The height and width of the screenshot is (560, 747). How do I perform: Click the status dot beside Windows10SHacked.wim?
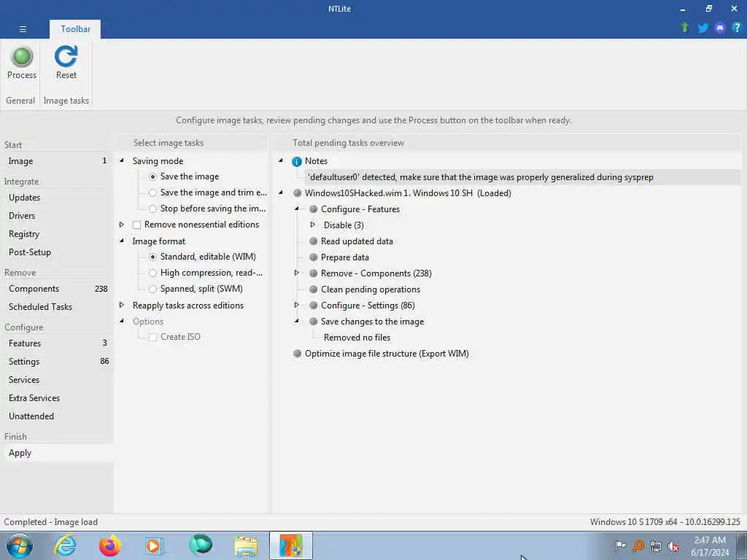pyautogui.click(x=298, y=193)
